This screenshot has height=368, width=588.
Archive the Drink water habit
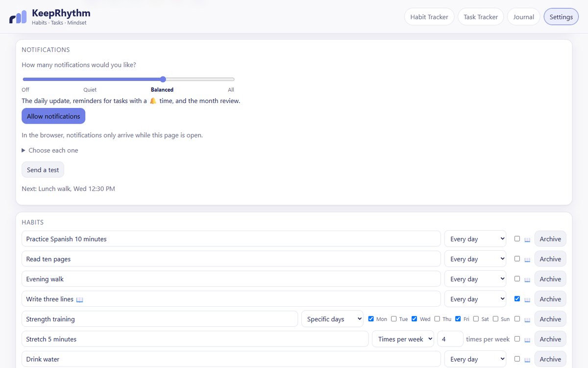click(550, 359)
